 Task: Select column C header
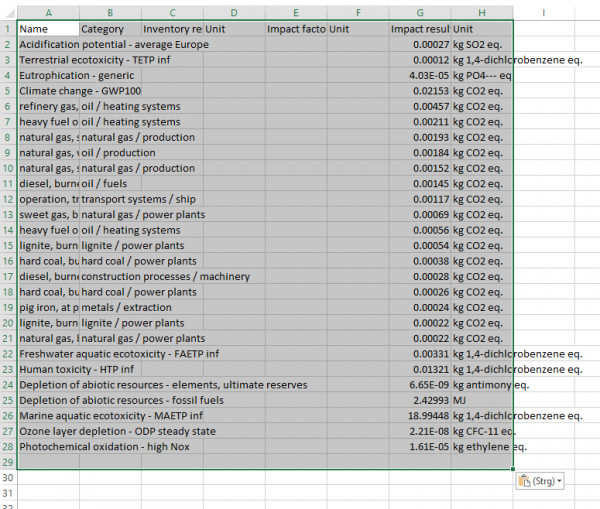[172, 13]
